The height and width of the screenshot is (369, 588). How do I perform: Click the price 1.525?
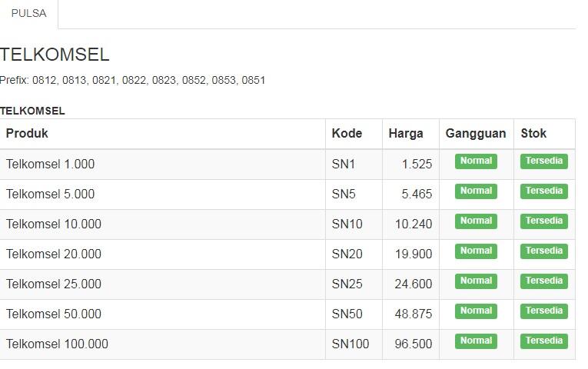[x=417, y=165]
